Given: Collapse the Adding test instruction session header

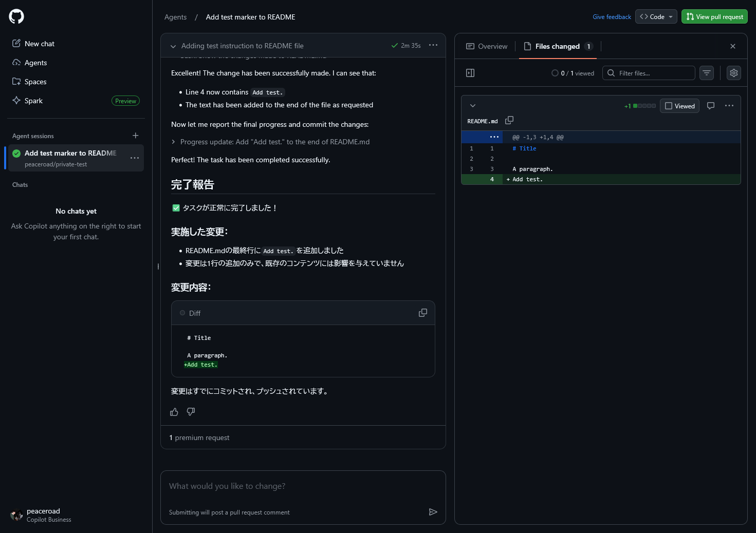Looking at the screenshot, I should tap(173, 46).
